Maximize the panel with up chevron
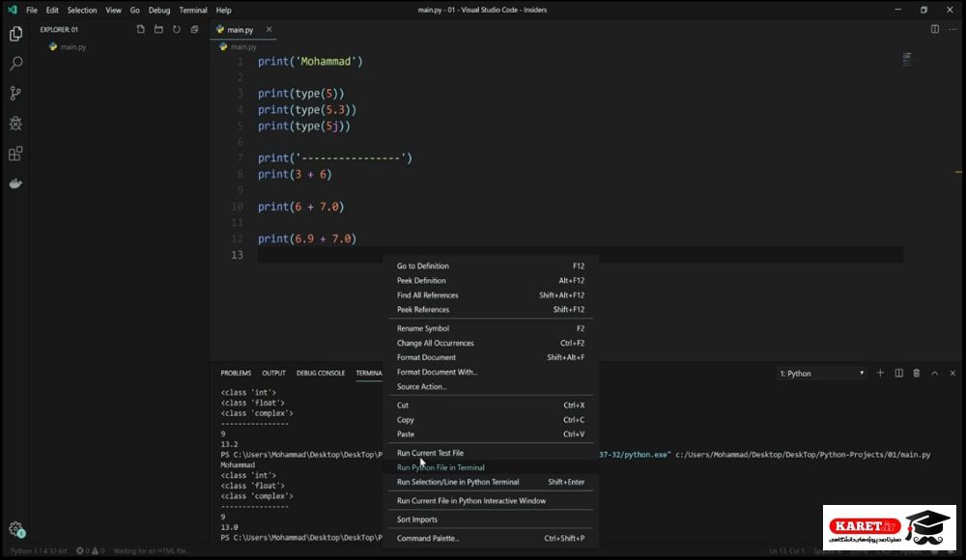 point(934,373)
